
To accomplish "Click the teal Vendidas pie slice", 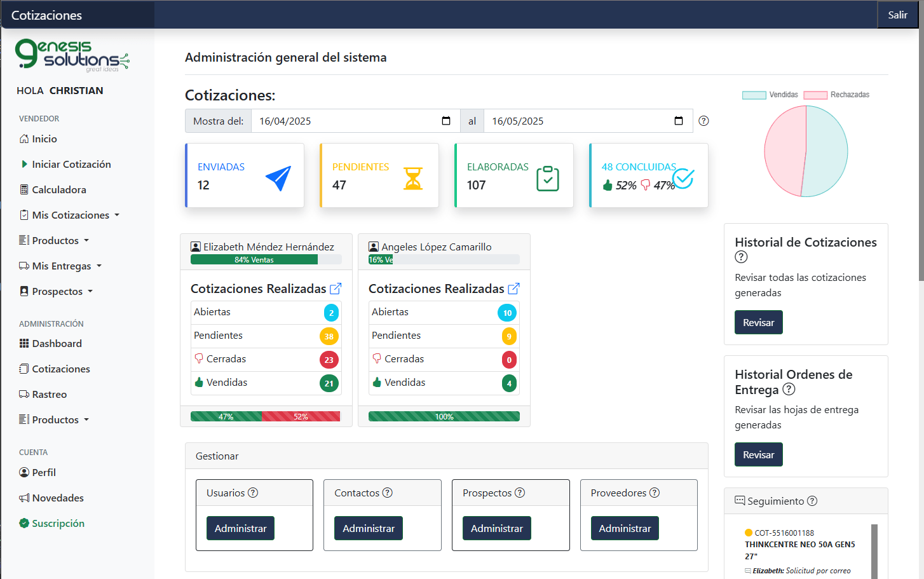I will pyautogui.click(x=828, y=151).
